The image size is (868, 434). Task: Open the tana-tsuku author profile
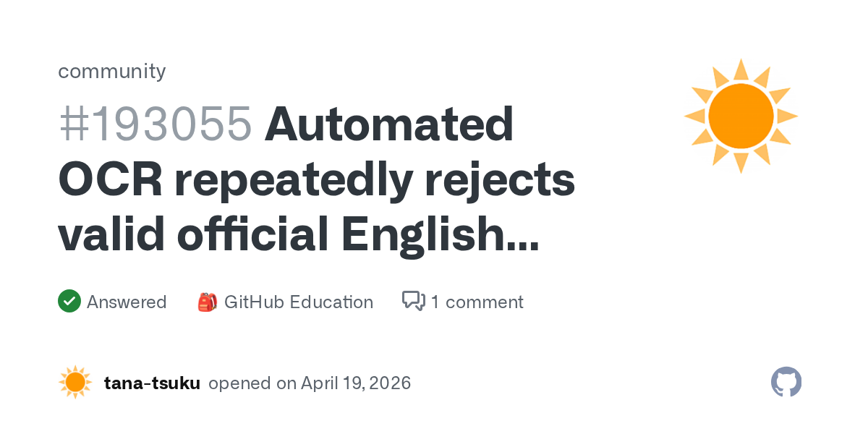point(152,383)
